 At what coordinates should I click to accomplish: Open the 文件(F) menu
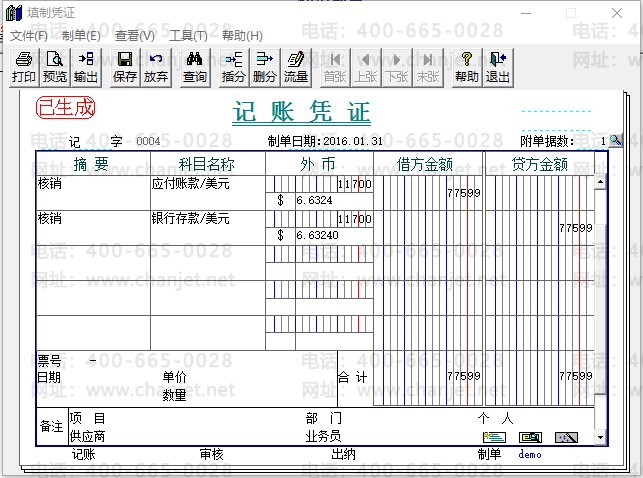tap(29, 35)
